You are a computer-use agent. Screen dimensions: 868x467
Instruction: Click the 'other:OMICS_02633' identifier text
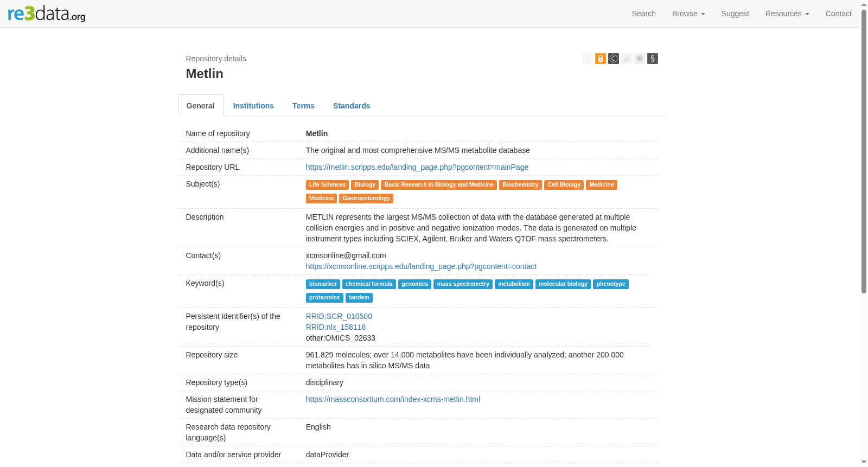pos(341,338)
